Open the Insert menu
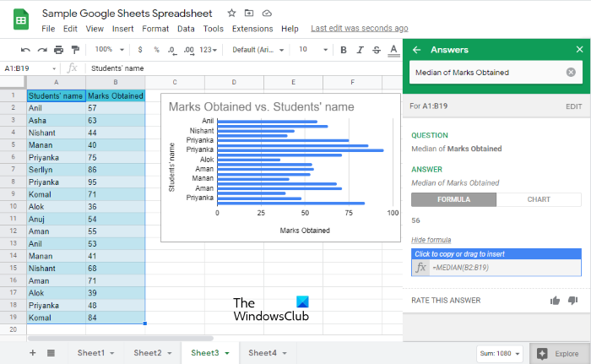This screenshot has height=364, width=591. click(x=123, y=29)
